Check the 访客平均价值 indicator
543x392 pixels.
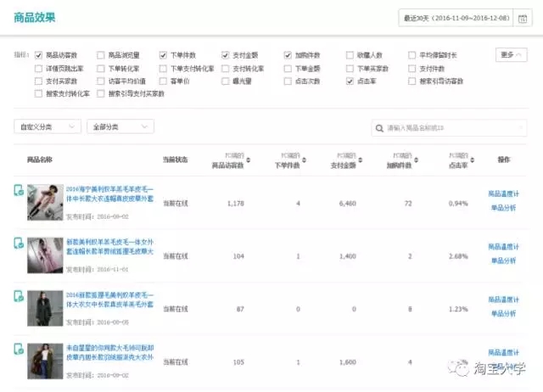pyautogui.click(x=101, y=81)
